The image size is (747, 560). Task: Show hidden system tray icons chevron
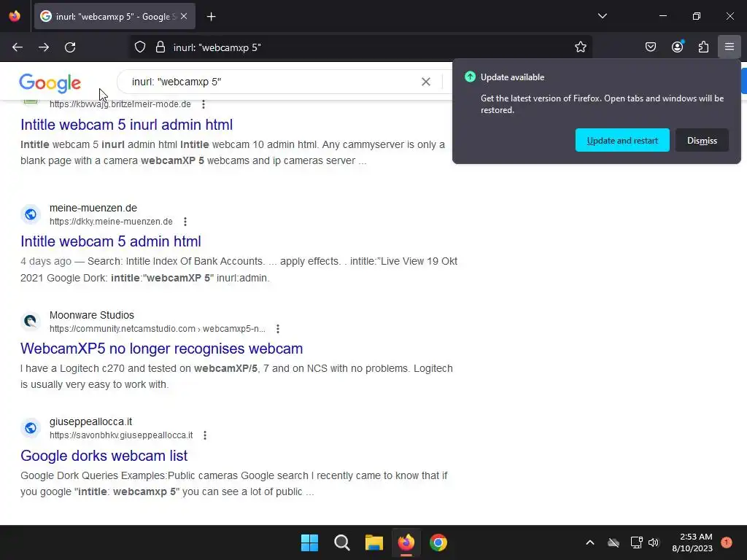tap(589, 542)
